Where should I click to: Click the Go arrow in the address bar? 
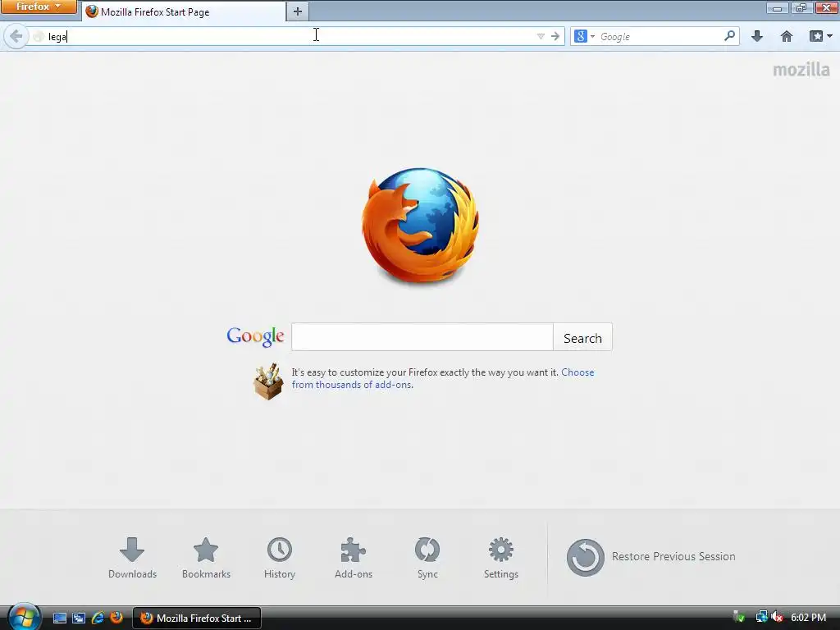(x=555, y=36)
